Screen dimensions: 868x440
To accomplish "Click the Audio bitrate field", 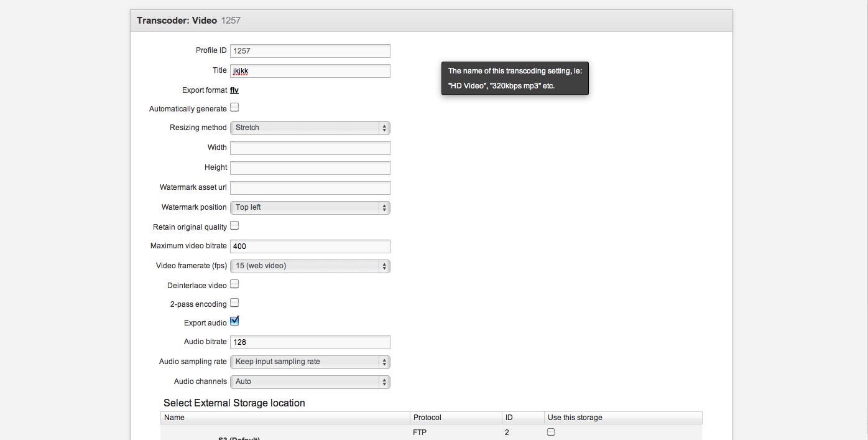I will tap(310, 342).
